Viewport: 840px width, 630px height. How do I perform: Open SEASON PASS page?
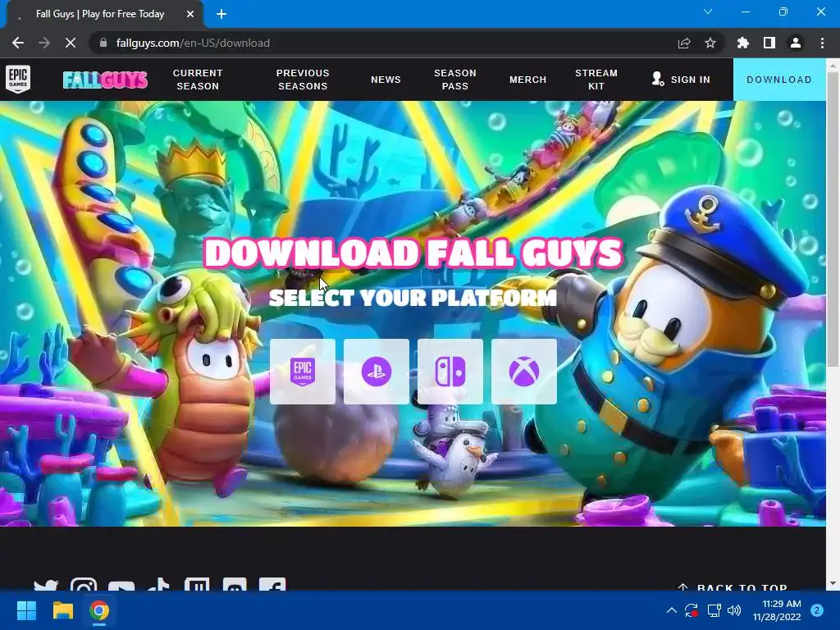[x=454, y=80]
